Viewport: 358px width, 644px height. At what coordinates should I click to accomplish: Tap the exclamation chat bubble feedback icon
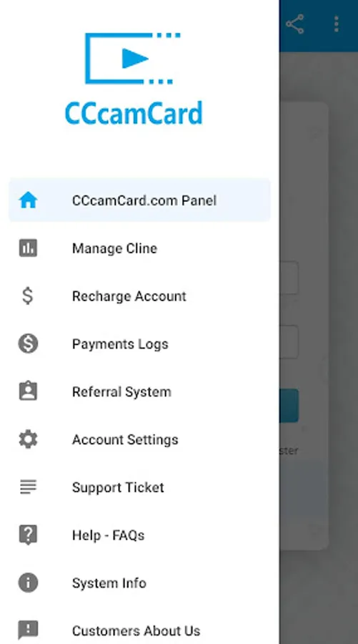28,630
